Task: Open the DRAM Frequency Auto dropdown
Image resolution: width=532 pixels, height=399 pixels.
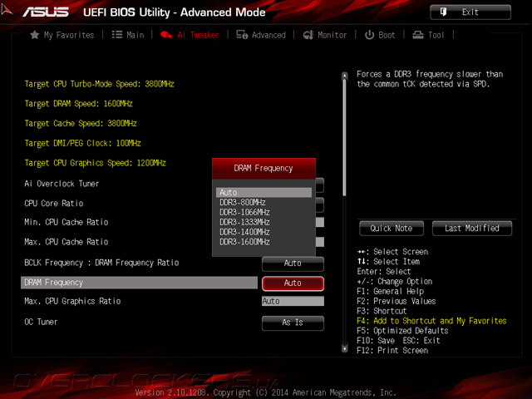Action: pos(293,283)
